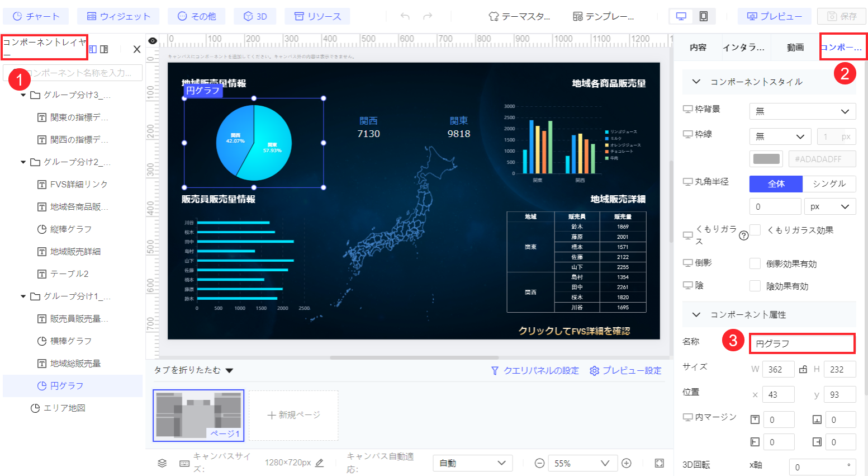Click the fit-to-screen icon

pyautogui.click(x=660, y=463)
